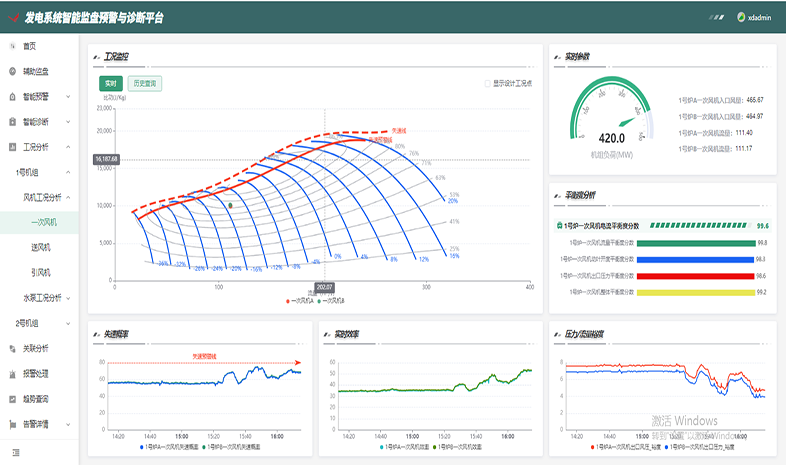Click the xdadmin user avatar
786x465 pixels.
(x=741, y=17)
